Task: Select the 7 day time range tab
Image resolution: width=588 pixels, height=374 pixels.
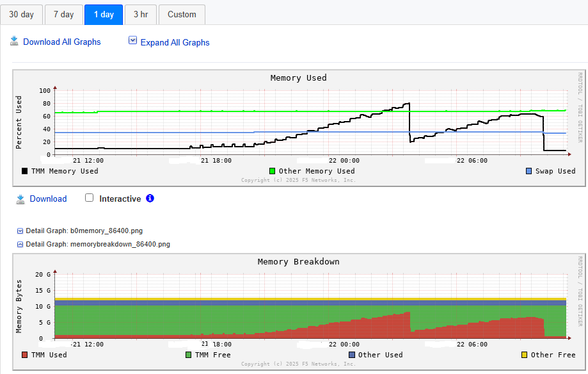Action: point(63,13)
